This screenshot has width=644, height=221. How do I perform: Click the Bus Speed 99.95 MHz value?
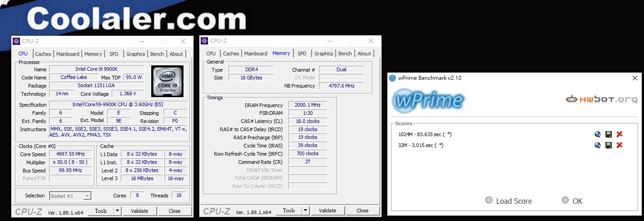point(70,171)
